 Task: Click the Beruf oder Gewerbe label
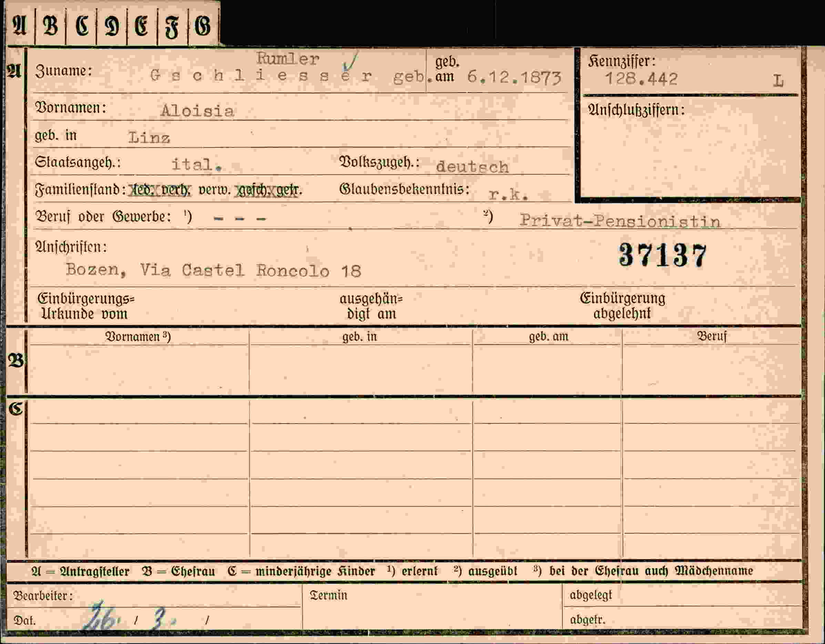point(103,217)
